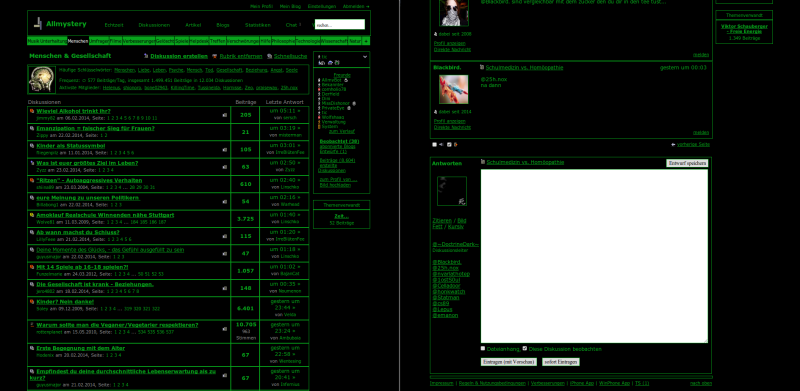This screenshot has height=391, width=800.
Task: Expand the user dropdown in the sidebar
Action: 365,57
